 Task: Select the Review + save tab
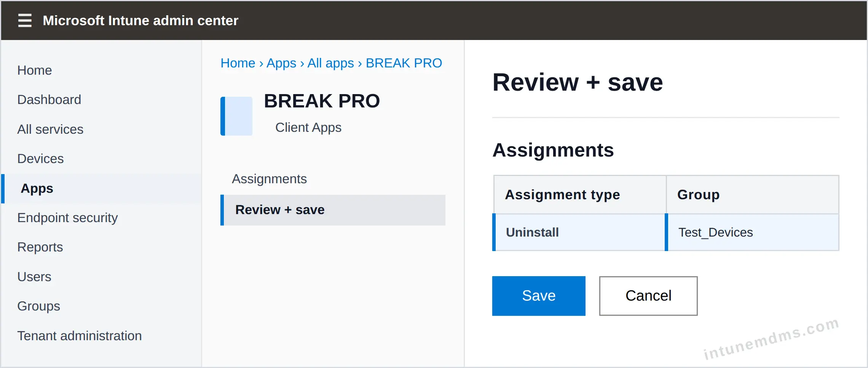pos(333,210)
